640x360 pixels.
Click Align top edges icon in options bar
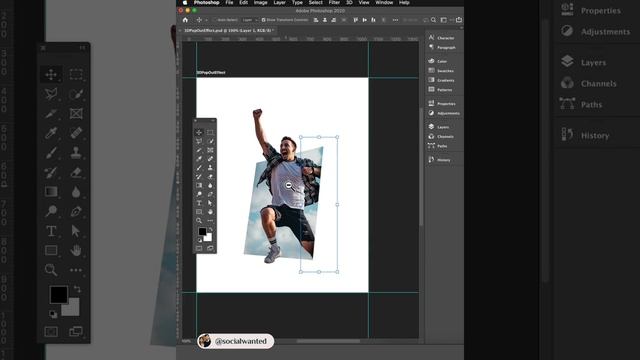click(356, 20)
